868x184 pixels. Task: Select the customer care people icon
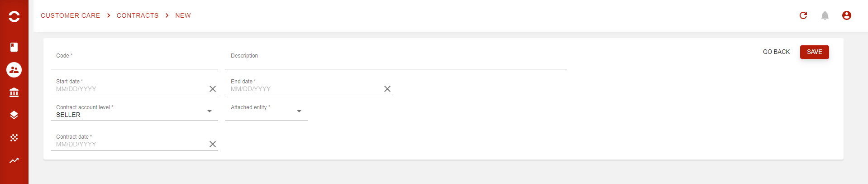coord(14,70)
